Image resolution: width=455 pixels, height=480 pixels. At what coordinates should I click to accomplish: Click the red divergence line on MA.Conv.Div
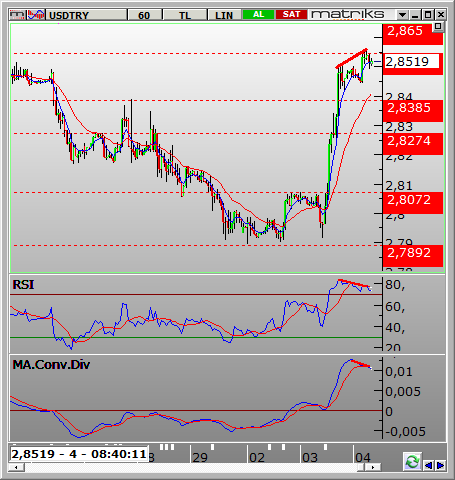tap(360, 363)
